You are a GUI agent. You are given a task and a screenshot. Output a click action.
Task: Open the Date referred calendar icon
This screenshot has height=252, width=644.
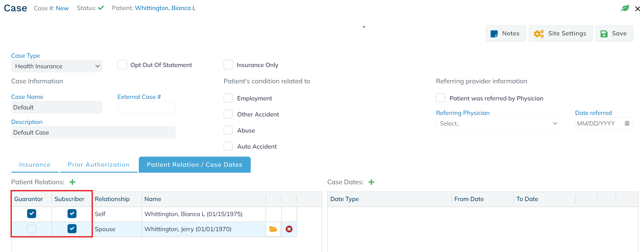(627, 123)
